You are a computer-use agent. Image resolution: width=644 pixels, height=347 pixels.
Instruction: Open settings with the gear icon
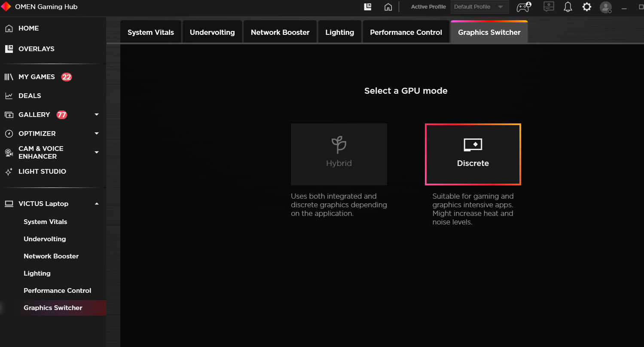pos(586,7)
